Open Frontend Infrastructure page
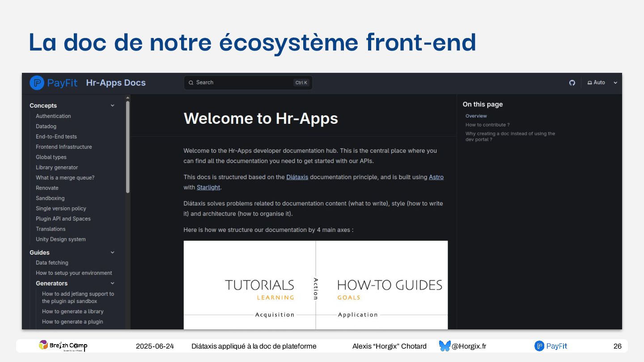Screen dimensions: 644x362 [x=64, y=147]
